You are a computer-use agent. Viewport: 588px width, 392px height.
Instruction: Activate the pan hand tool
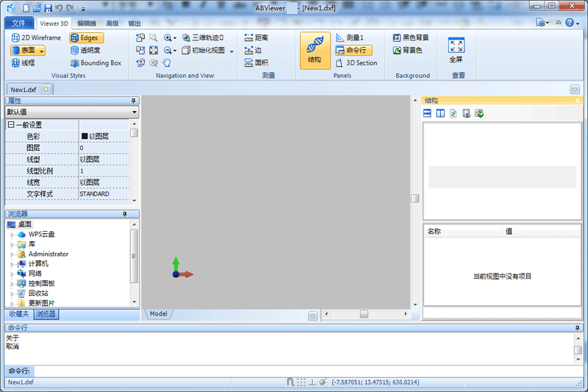[166, 63]
